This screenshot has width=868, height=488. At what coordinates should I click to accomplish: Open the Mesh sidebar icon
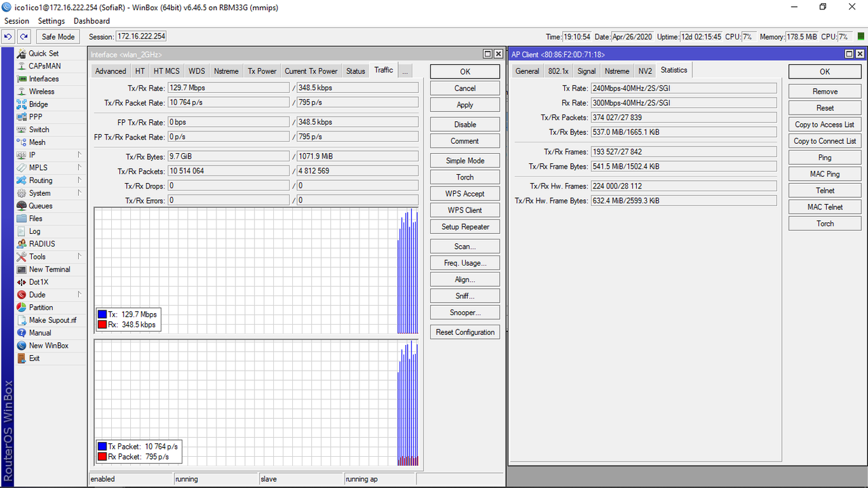[22, 142]
